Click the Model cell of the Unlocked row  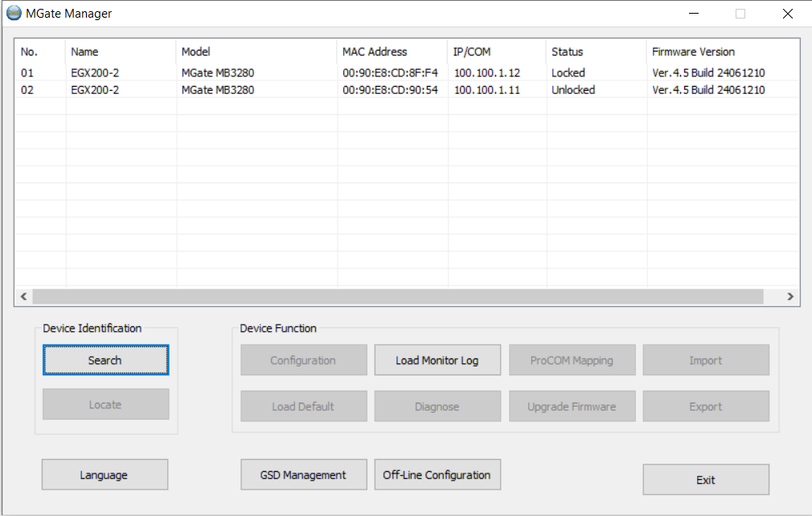point(218,89)
